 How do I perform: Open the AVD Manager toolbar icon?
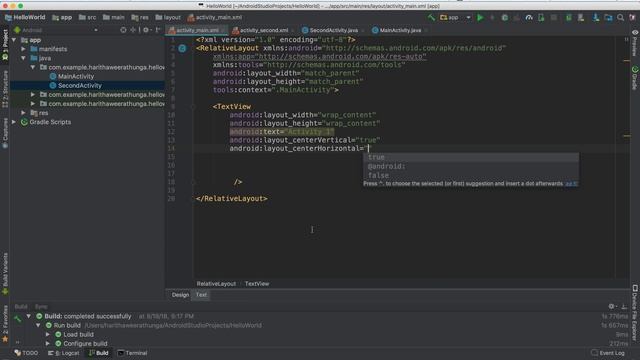tap(581, 18)
